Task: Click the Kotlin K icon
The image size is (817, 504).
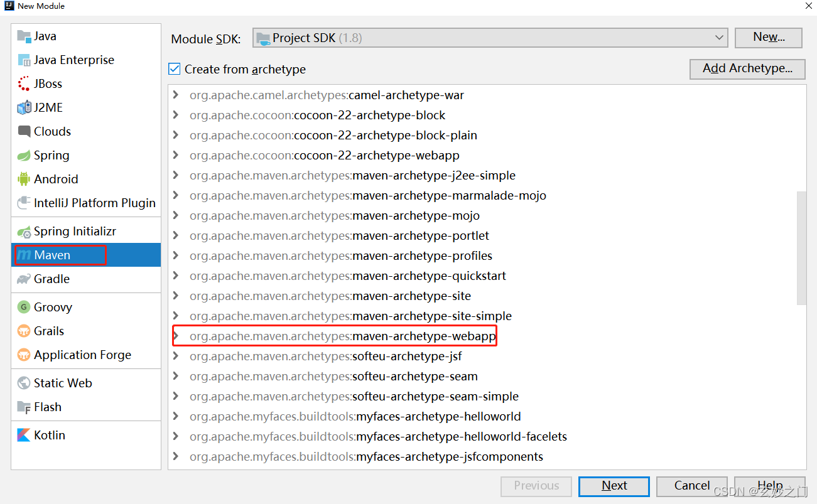Action: pos(24,436)
